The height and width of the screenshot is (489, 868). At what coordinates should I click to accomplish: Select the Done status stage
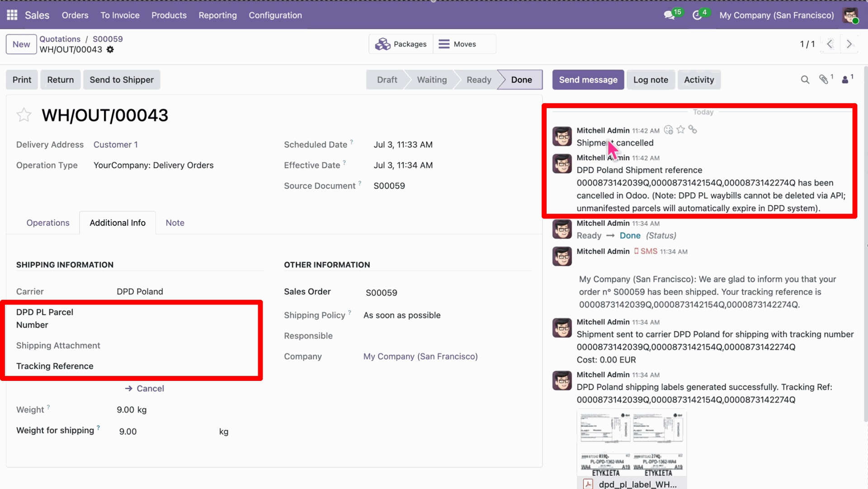521,80
